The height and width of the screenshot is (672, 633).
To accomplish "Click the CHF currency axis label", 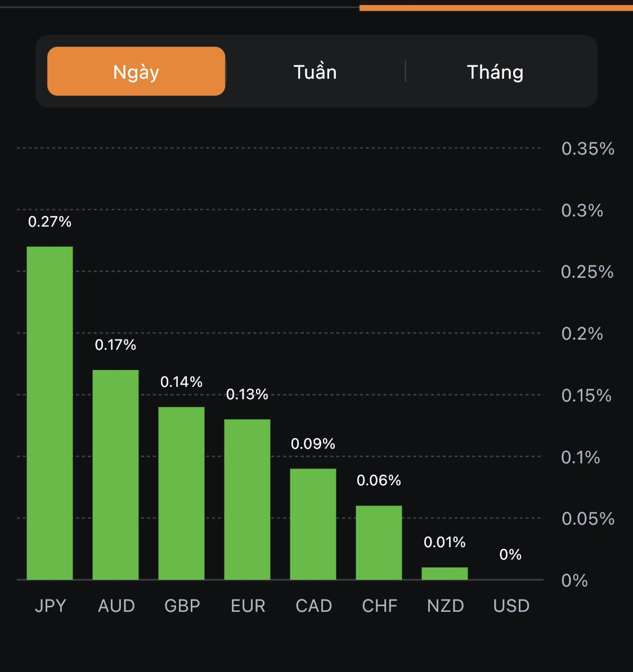I will pyautogui.click(x=380, y=606).
